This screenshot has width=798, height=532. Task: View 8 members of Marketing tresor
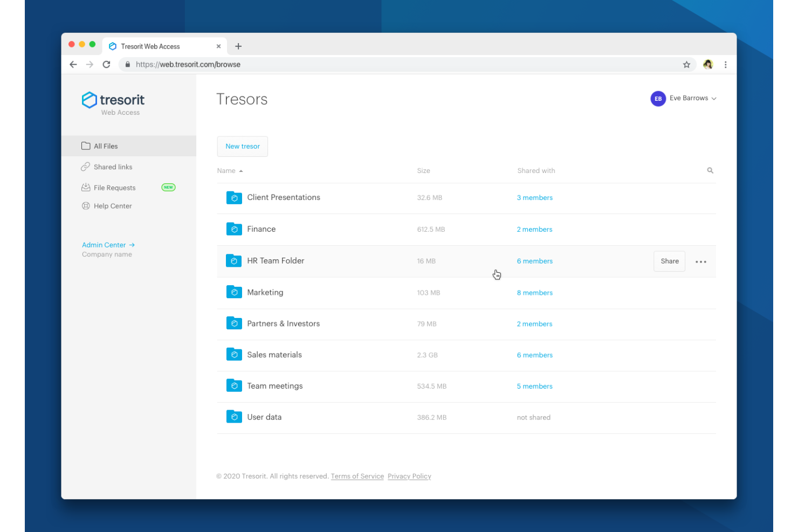point(535,293)
